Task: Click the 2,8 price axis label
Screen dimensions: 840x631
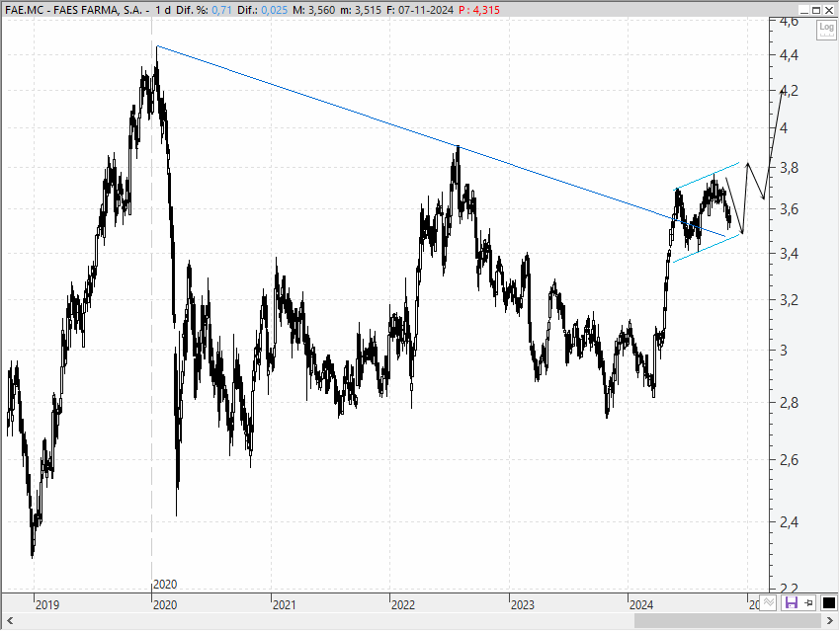Action: [x=789, y=403]
